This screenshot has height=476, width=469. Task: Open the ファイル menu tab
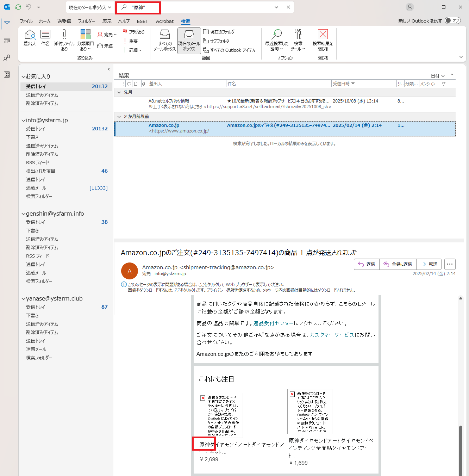click(x=26, y=21)
